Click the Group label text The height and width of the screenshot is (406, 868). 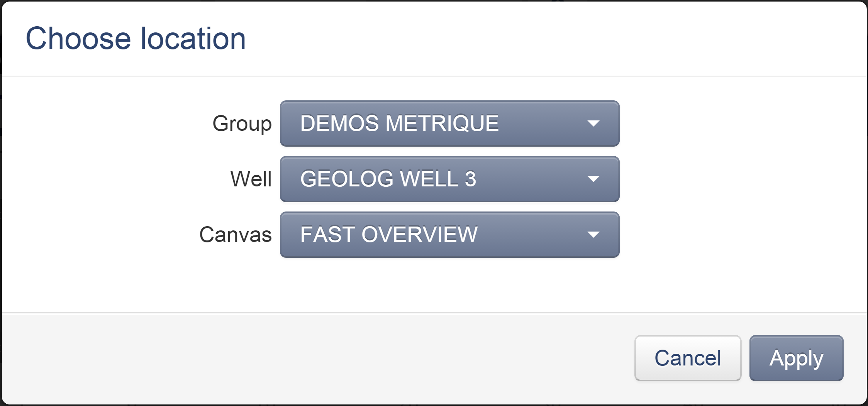coord(242,123)
